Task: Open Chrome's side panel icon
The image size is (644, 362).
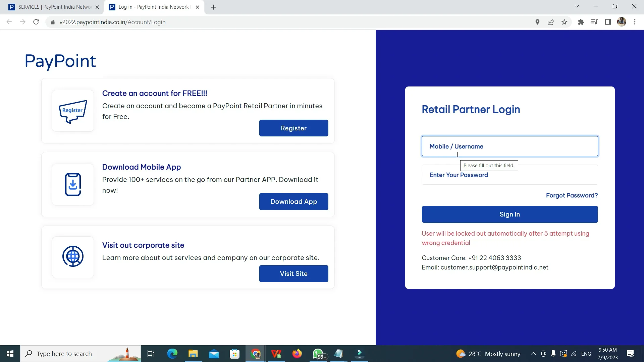Action: [x=608, y=22]
